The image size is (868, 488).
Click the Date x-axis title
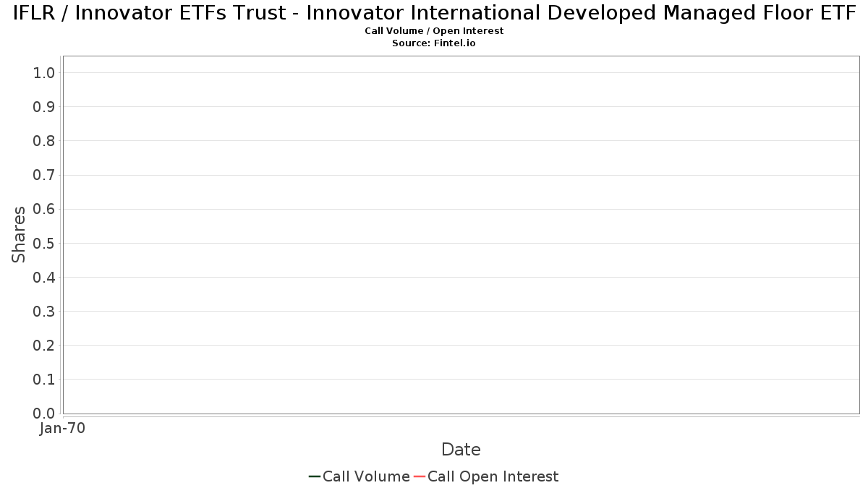coord(461,450)
